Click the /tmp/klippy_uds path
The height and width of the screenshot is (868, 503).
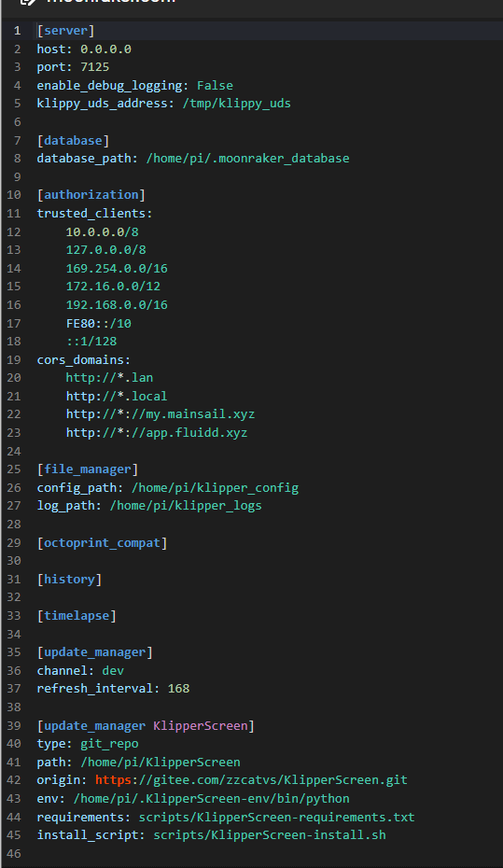[x=236, y=104]
